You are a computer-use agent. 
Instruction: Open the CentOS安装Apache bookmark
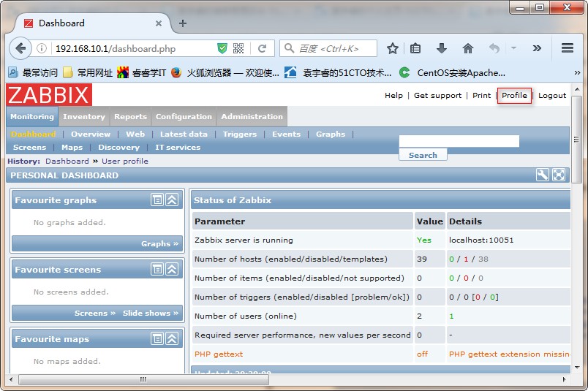[x=452, y=73]
